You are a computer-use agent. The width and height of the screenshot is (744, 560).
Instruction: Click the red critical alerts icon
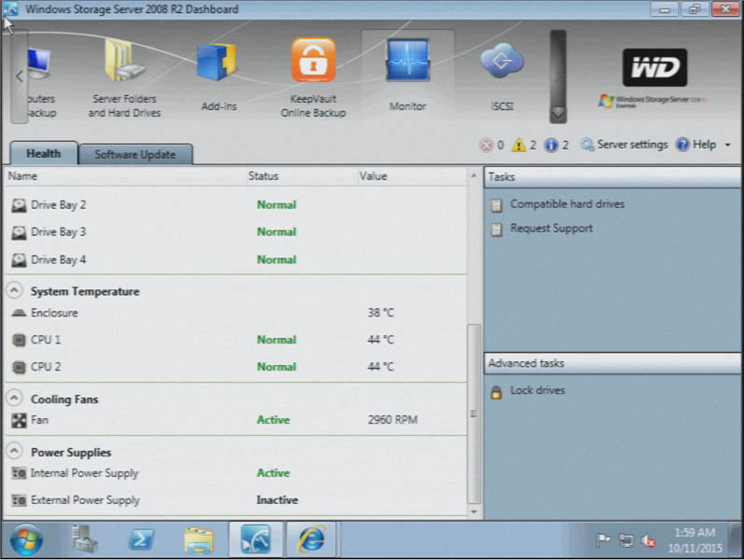click(485, 145)
